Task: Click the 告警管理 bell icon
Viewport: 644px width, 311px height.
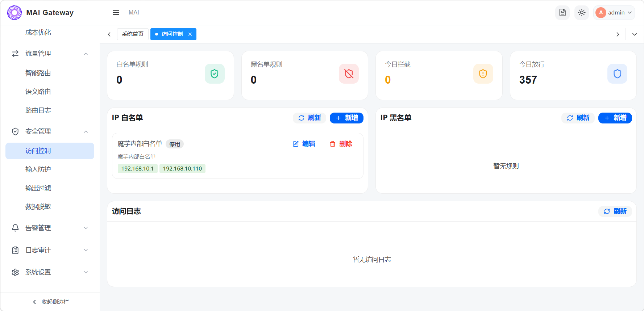Action: [x=15, y=228]
